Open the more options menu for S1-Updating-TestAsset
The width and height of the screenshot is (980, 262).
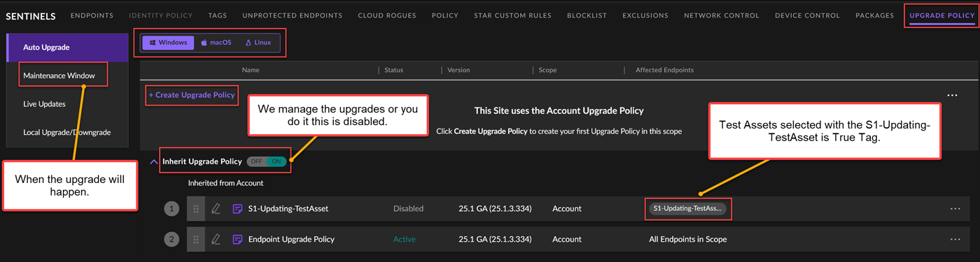pos(955,208)
